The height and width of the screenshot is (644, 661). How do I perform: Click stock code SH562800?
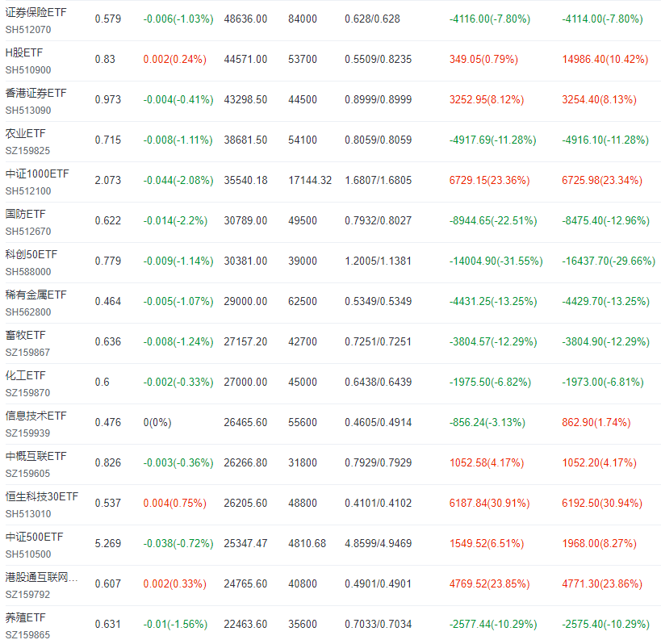pyautogui.click(x=28, y=312)
